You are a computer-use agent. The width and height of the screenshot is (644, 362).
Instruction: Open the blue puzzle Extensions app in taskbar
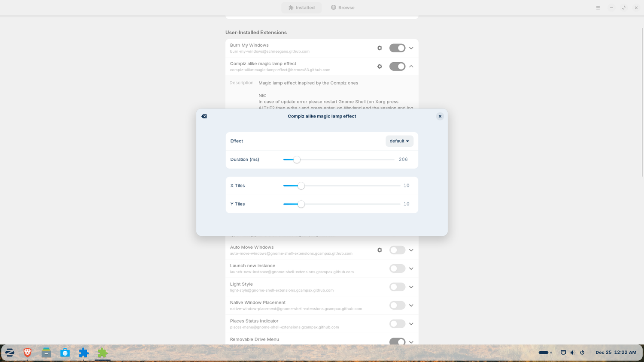(x=84, y=353)
